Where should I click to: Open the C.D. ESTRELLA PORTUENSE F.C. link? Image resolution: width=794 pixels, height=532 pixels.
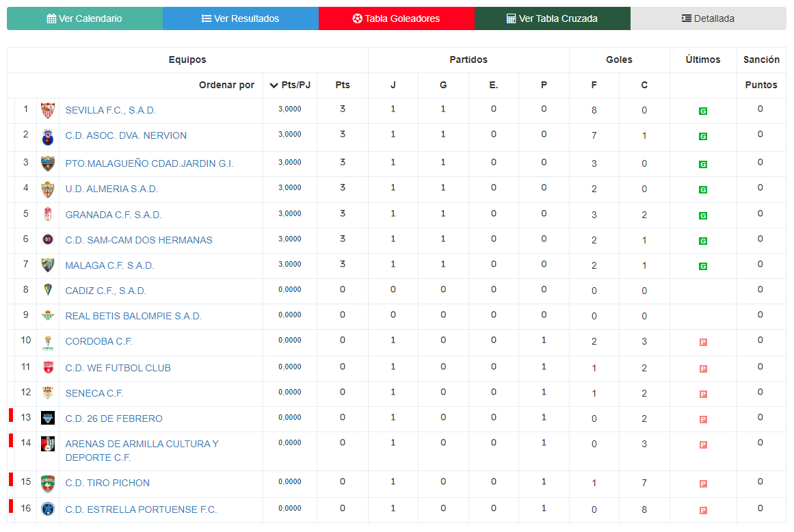[141, 509]
